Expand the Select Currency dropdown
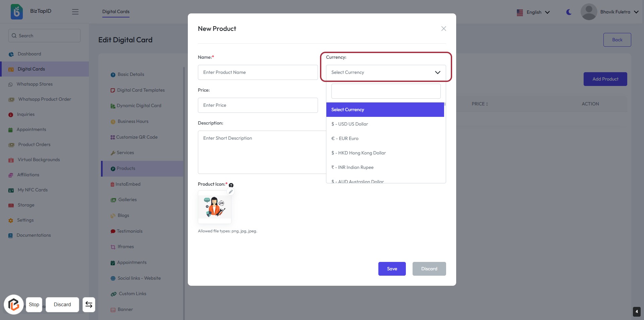 (386, 73)
